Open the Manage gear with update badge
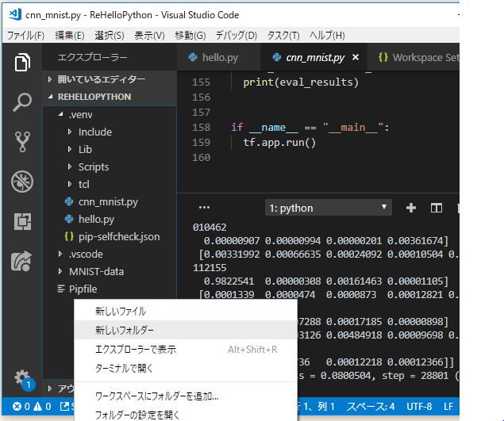The width and height of the screenshot is (504, 421). tap(24, 380)
